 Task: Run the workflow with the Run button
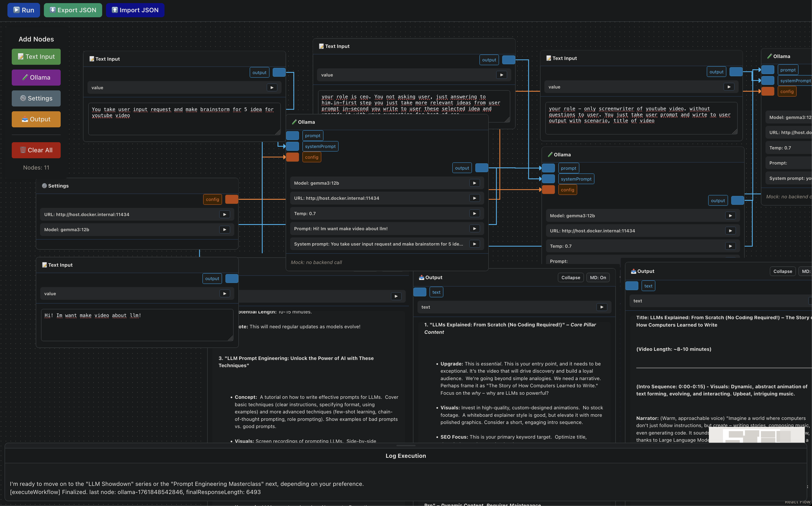(x=24, y=10)
